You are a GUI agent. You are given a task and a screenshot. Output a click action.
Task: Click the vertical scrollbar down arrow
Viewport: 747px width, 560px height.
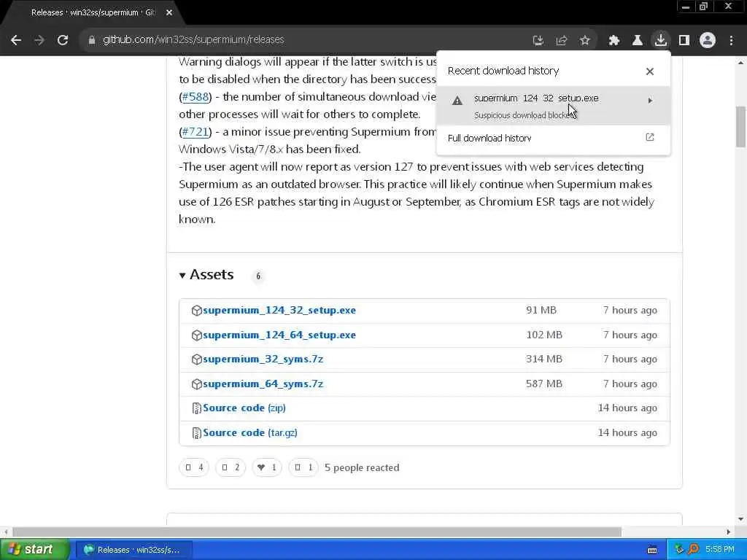740,519
